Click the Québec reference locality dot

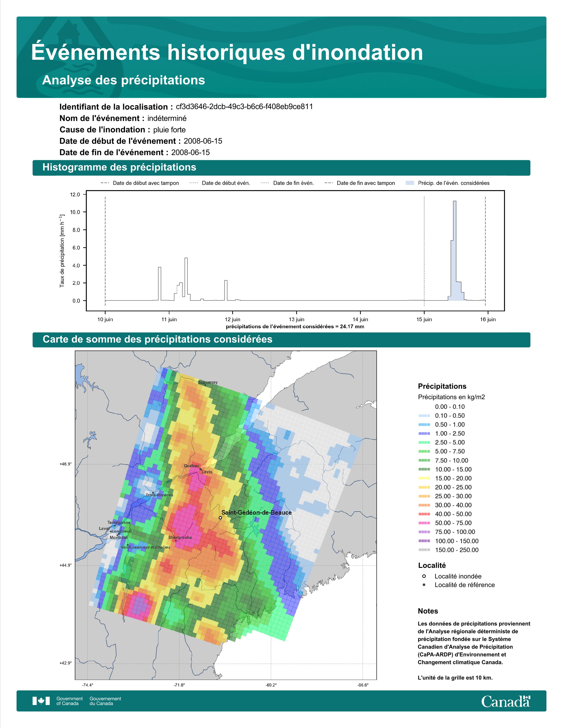click(x=200, y=469)
